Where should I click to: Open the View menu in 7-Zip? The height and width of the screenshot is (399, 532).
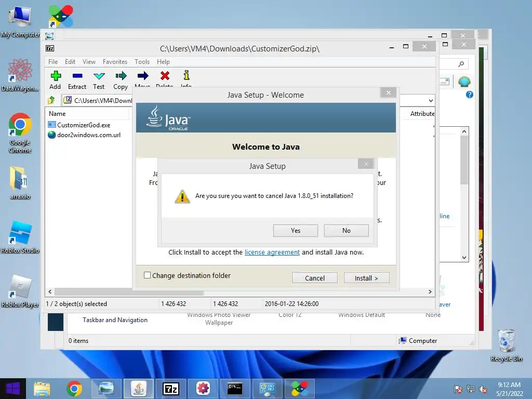click(x=89, y=62)
